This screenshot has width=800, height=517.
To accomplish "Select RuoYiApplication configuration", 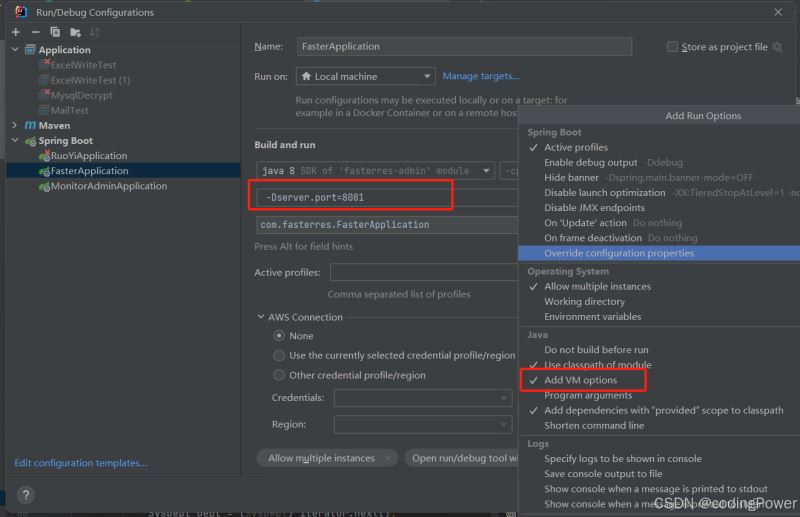I will (x=89, y=156).
